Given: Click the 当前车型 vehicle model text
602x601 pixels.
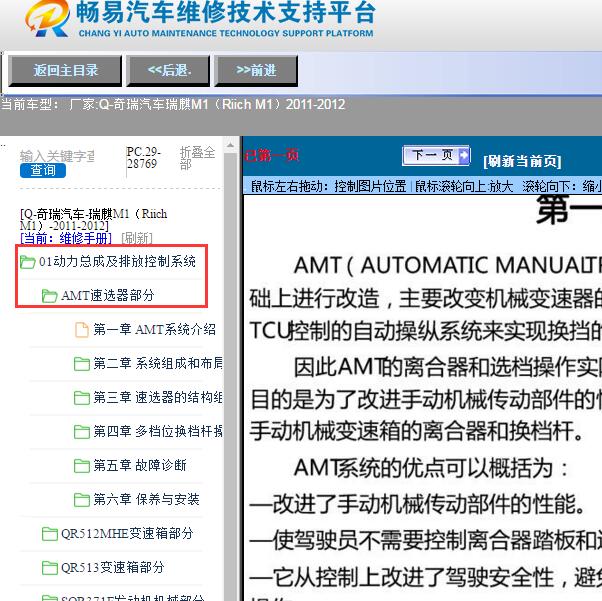Looking at the screenshot, I should coord(173,104).
